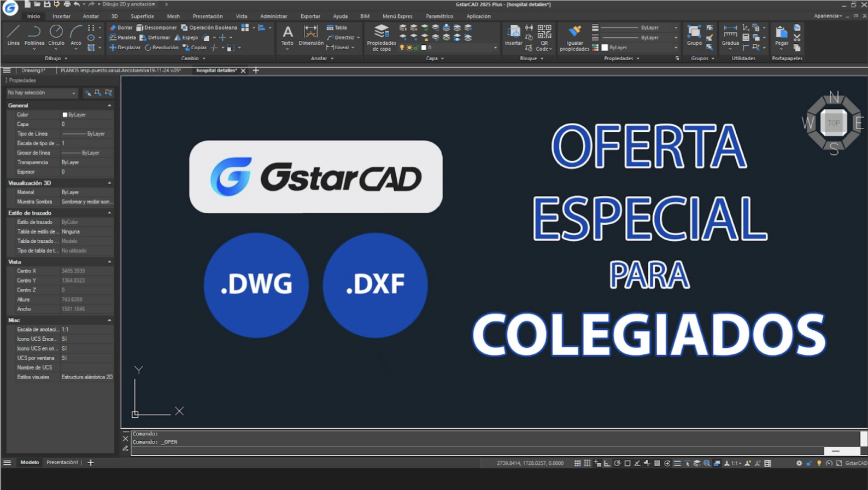Screen dimensions: 868x490
Task: Open the Apariencia dropdown
Action: (x=828, y=16)
